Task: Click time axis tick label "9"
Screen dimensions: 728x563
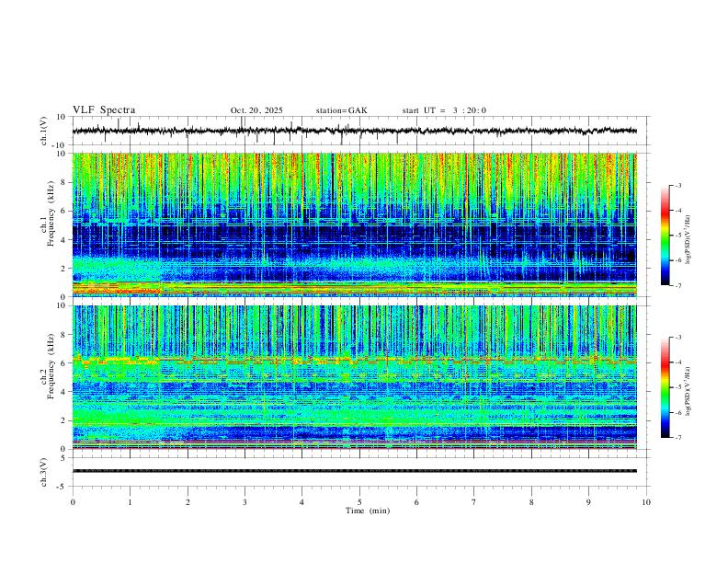Action: (588, 502)
